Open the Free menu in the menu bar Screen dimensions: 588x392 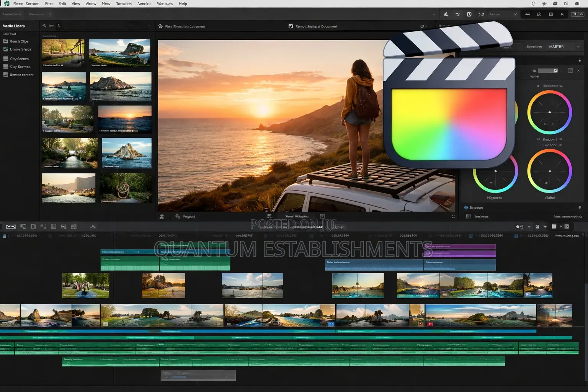pyautogui.click(x=49, y=4)
